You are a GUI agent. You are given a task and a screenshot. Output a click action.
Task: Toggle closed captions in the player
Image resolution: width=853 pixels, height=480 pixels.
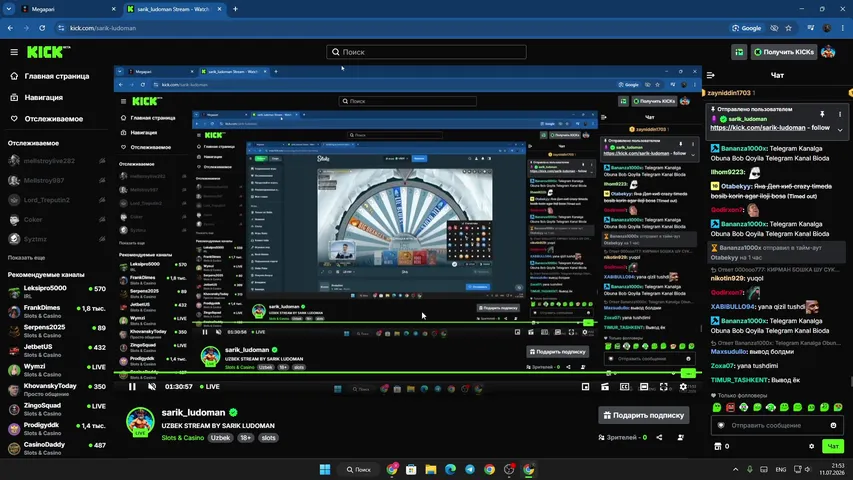625,386
